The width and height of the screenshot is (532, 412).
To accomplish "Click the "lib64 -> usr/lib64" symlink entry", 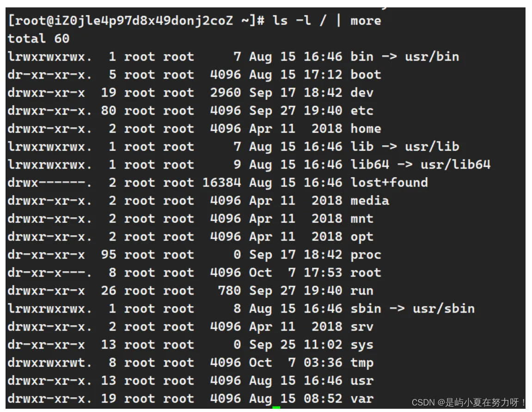I will (420, 165).
